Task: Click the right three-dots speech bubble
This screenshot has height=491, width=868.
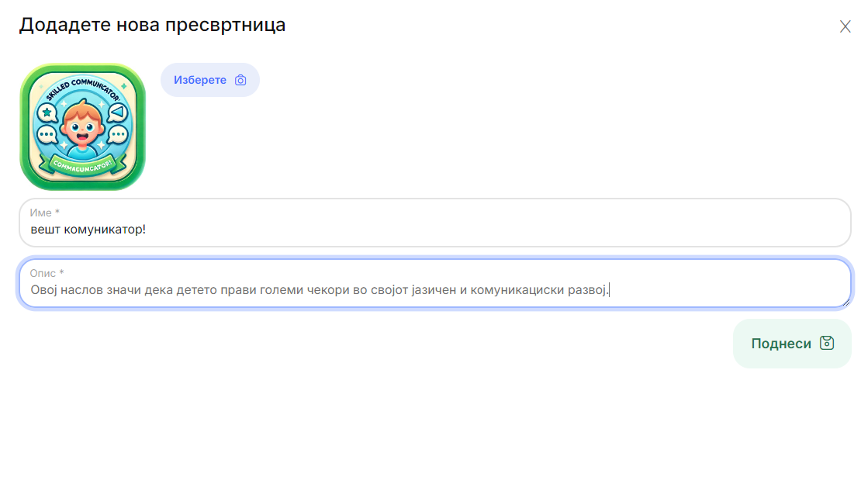Action: click(x=117, y=135)
